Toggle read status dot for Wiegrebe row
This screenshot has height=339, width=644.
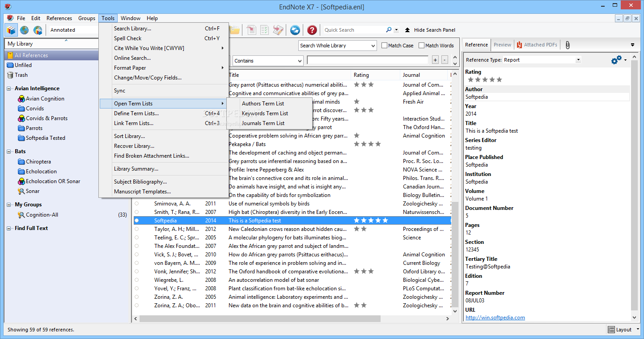[137, 280]
